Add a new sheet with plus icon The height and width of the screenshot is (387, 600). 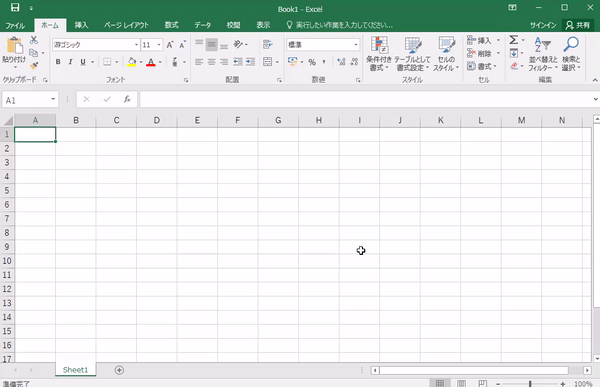coord(119,370)
